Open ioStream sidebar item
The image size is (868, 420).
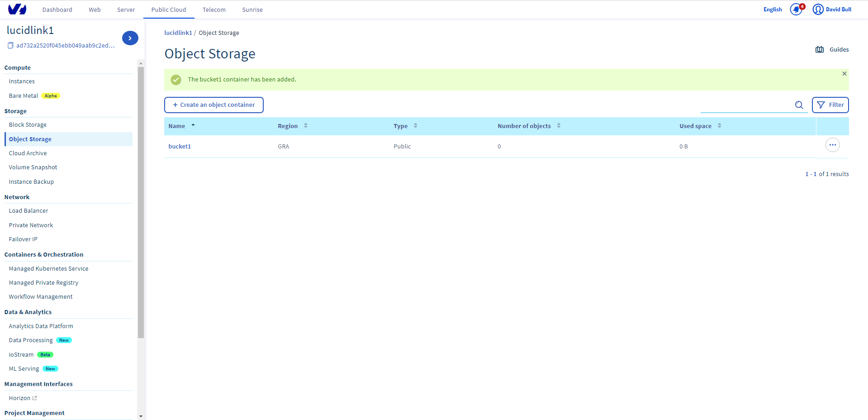(x=21, y=355)
